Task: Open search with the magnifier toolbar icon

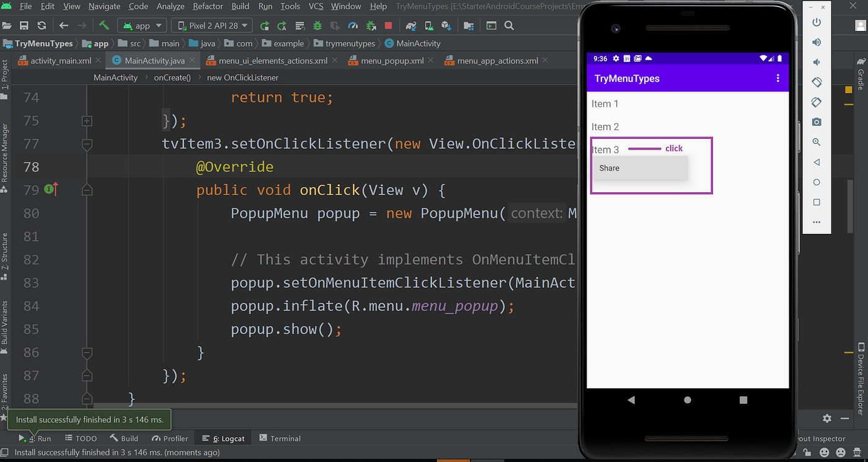Action: 508,25
